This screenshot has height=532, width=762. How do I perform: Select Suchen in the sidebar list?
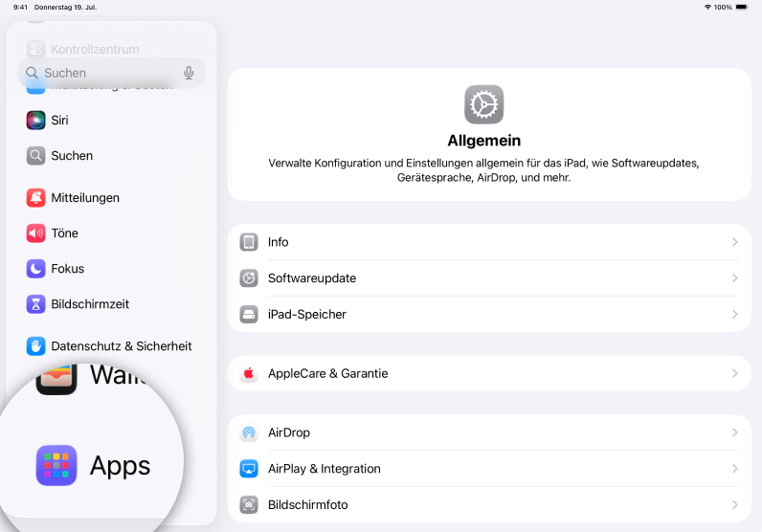72,156
